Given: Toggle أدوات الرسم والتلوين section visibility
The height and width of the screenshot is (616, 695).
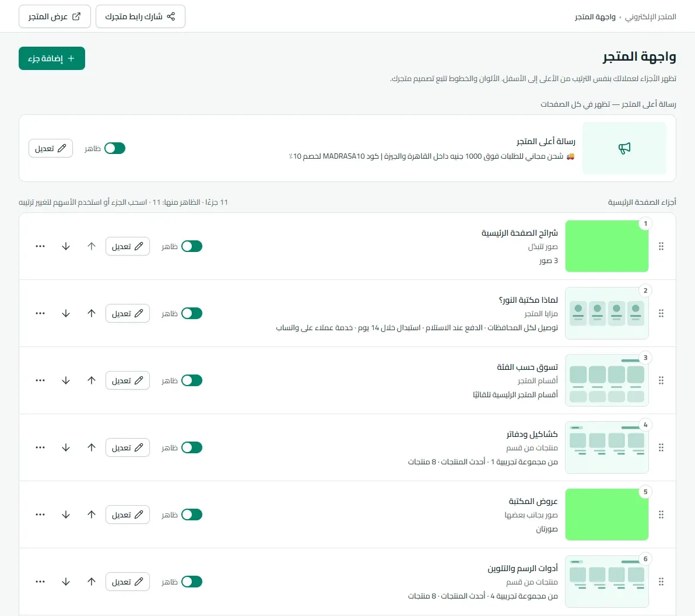Looking at the screenshot, I should coord(192,582).
